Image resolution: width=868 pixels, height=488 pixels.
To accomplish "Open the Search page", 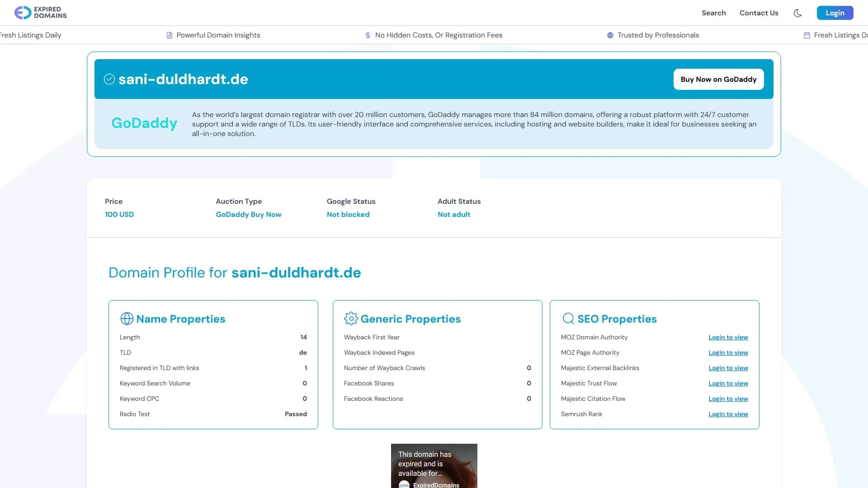I will pyautogui.click(x=713, y=13).
